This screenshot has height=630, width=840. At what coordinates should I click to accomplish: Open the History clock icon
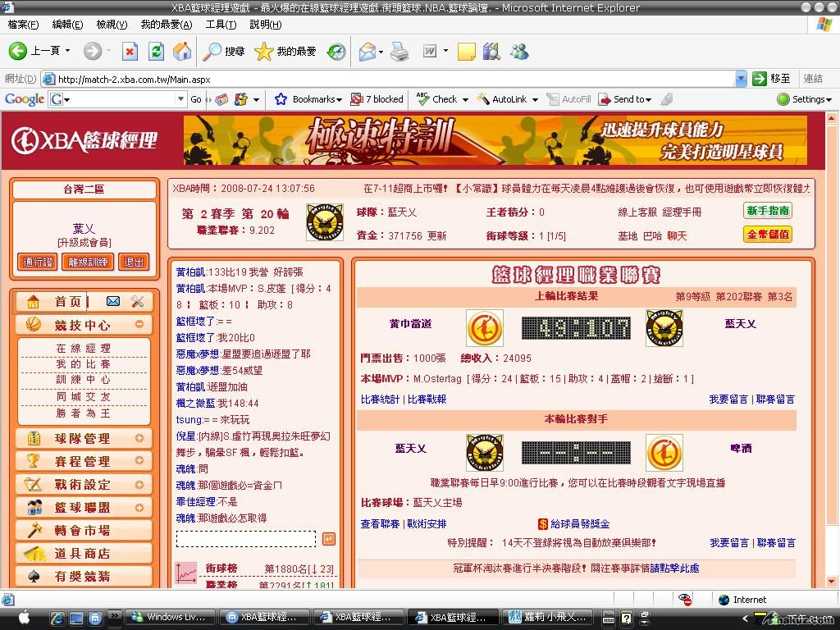point(336,52)
